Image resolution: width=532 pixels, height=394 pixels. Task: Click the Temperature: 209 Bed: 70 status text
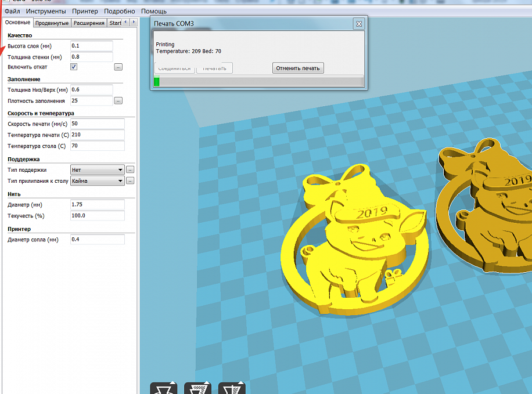188,51
